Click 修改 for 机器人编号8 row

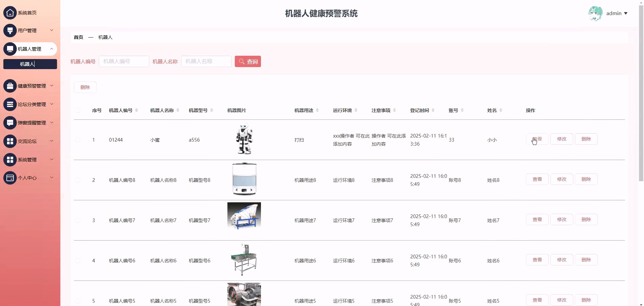pos(562,179)
